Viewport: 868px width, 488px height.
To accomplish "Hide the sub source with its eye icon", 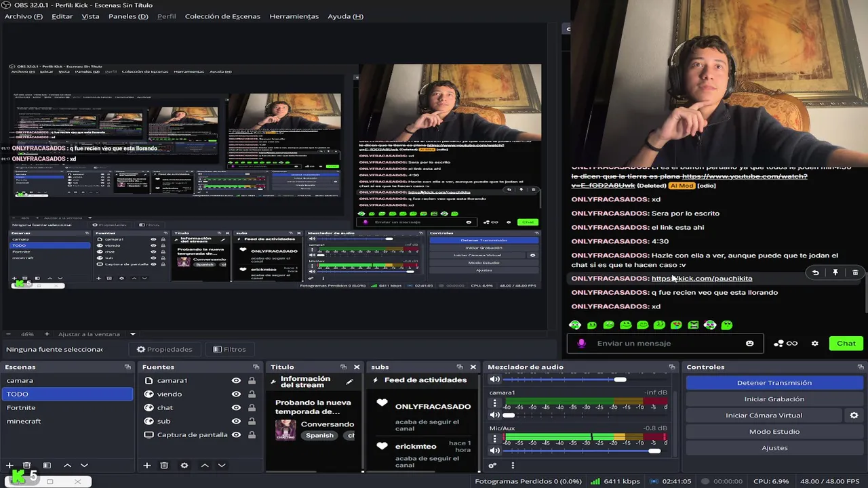I will [236, 421].
